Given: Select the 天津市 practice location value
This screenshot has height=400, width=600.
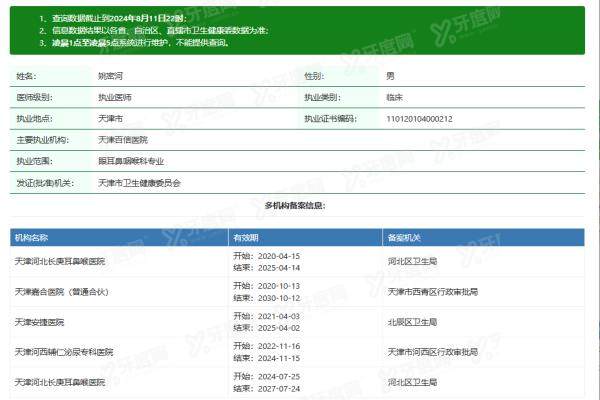Looking at the screenshot, I should (110, 119).
